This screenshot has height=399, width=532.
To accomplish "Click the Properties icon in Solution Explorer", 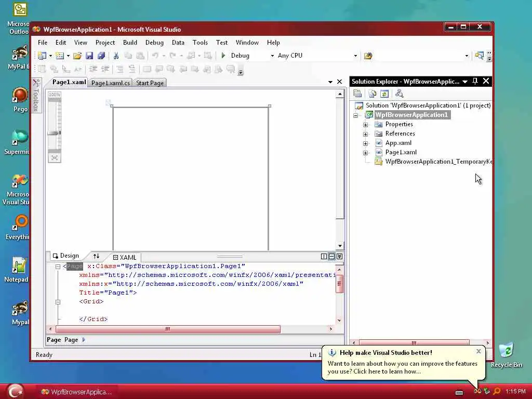I will point(357,94).
